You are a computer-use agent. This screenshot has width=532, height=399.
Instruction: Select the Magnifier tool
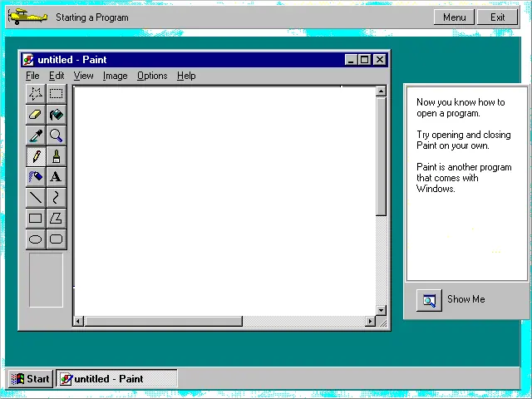tap(57, 135)
